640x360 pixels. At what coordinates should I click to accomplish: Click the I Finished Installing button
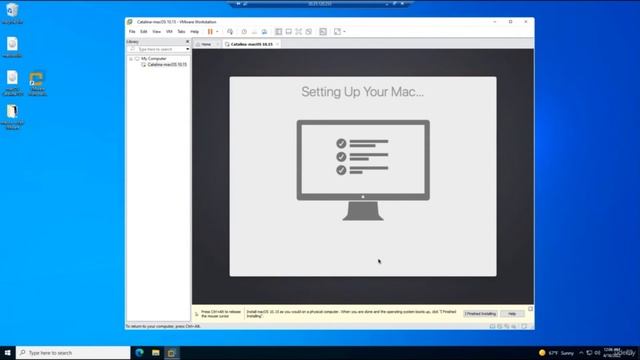click(480, 313)
